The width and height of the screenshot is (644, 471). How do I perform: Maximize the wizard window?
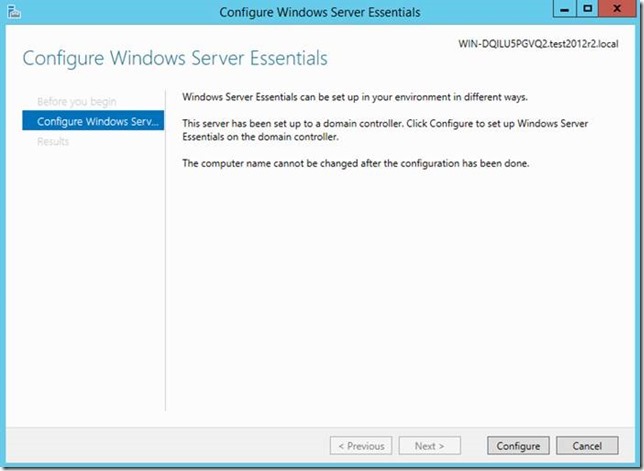588,10
